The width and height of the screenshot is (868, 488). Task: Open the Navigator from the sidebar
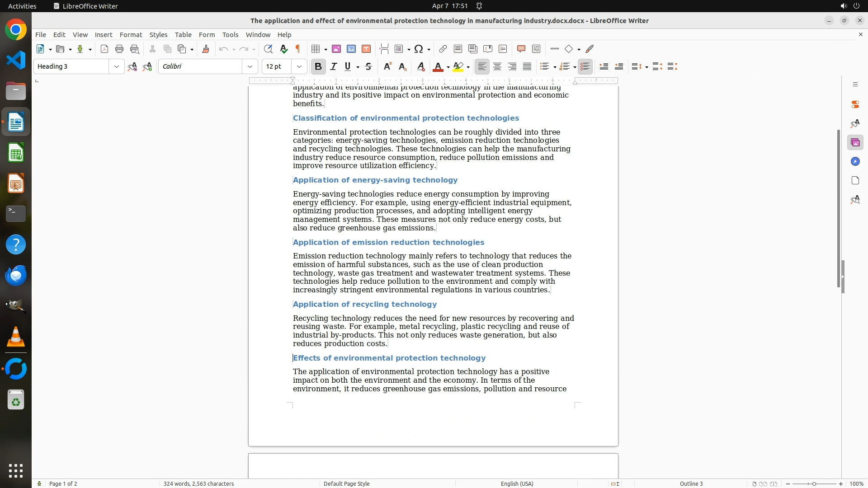855,162
